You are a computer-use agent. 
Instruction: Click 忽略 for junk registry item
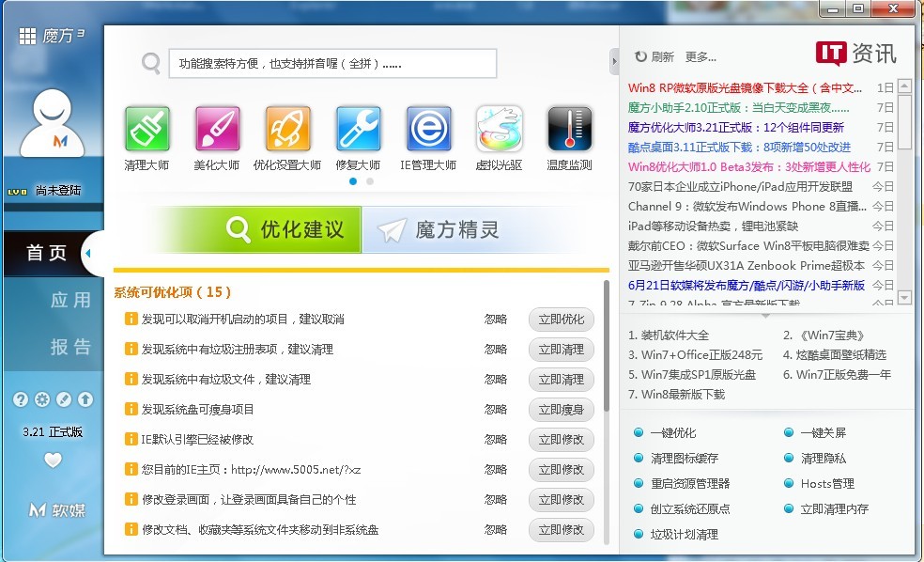tap(496, 350)
